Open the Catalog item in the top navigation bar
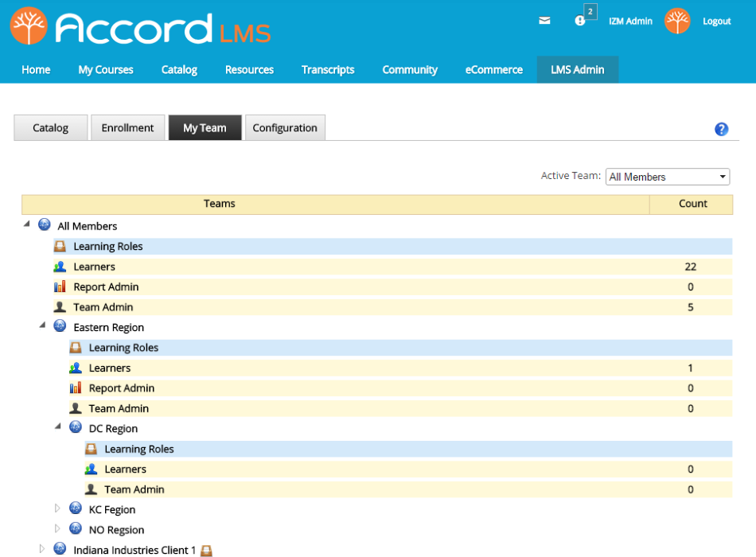This screenshot has width=756, height=557. coord(179,70)
